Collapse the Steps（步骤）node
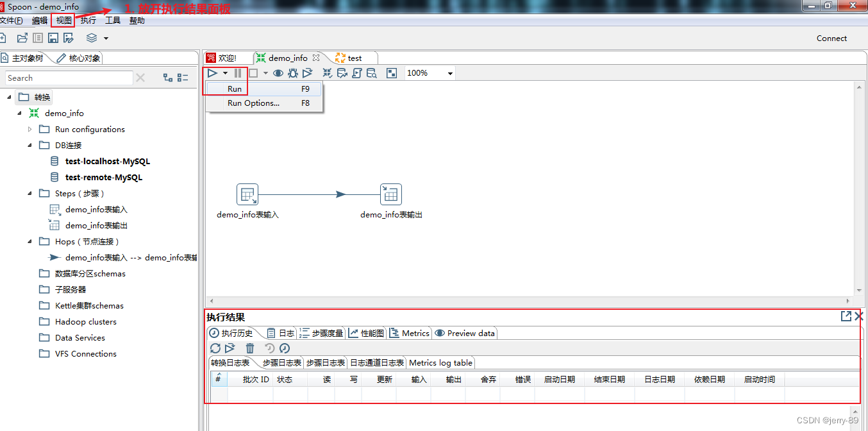This screenshot has height=431, width=868. (x=29, y=193)
